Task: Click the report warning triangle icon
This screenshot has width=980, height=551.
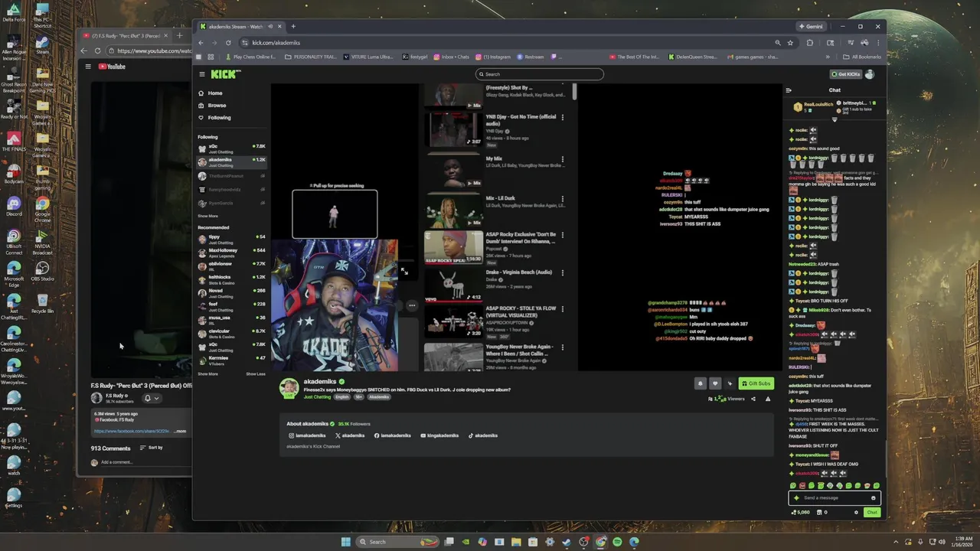Action: [x=768, y=399]
